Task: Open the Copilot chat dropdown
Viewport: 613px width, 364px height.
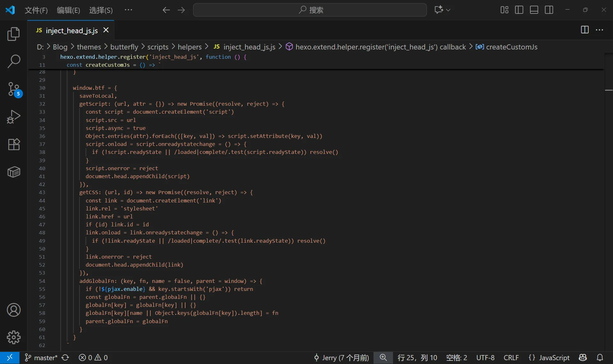Action: [x=442, y=10]
